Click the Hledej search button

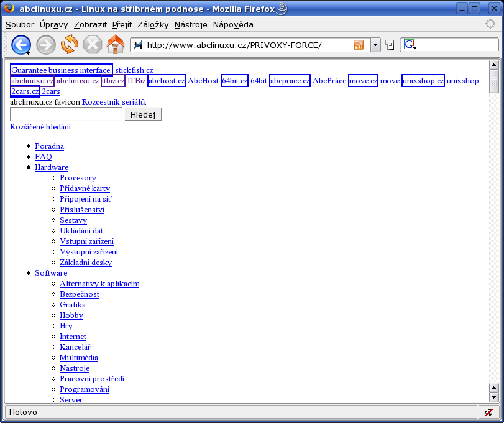(143, 114)
